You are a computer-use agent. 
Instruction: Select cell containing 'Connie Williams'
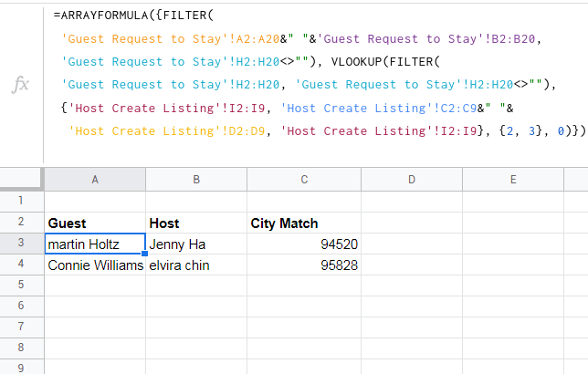[95, 265]
